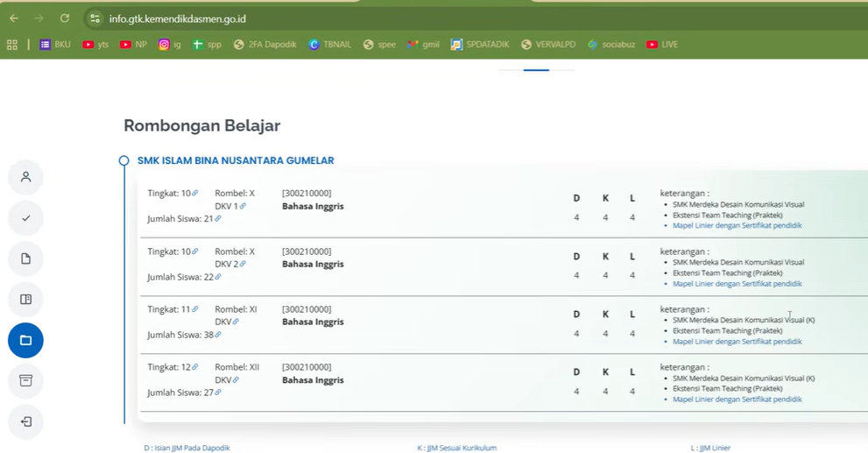Open the spp bookmark
The width and height of the screenshot is (868, 453).
207,45
